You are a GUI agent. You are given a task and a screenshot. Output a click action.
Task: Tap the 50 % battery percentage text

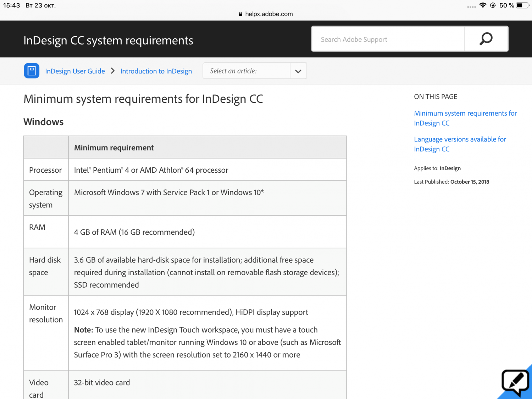pos(506,5)
